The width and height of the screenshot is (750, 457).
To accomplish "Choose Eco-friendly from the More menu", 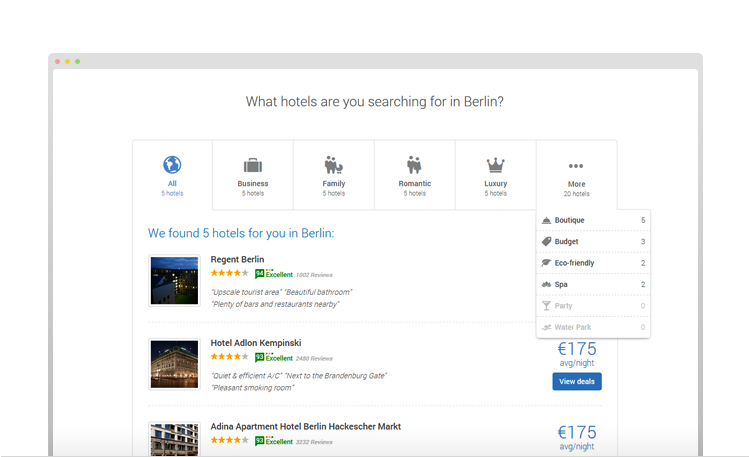I will click(593, 263).
